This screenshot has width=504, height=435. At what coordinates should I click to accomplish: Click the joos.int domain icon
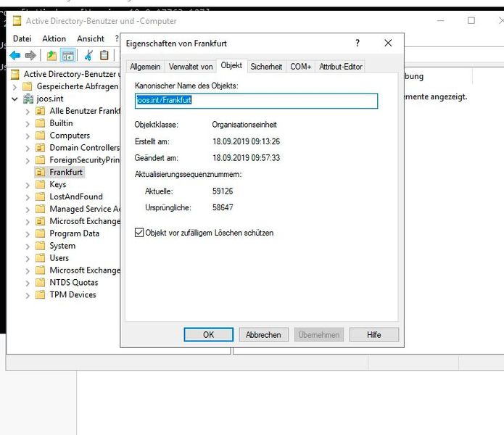pyautogui.click(x=28, y=99)
